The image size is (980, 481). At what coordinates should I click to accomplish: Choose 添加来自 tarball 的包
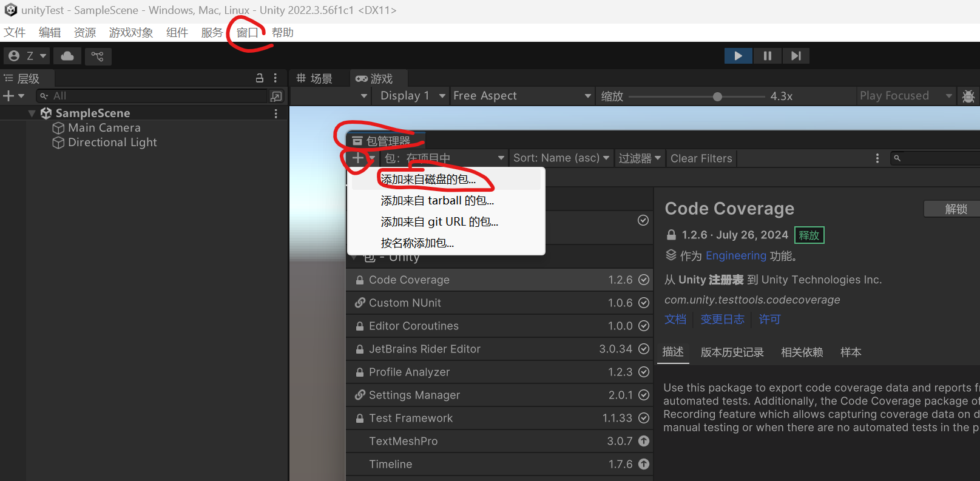coord(446,201)
